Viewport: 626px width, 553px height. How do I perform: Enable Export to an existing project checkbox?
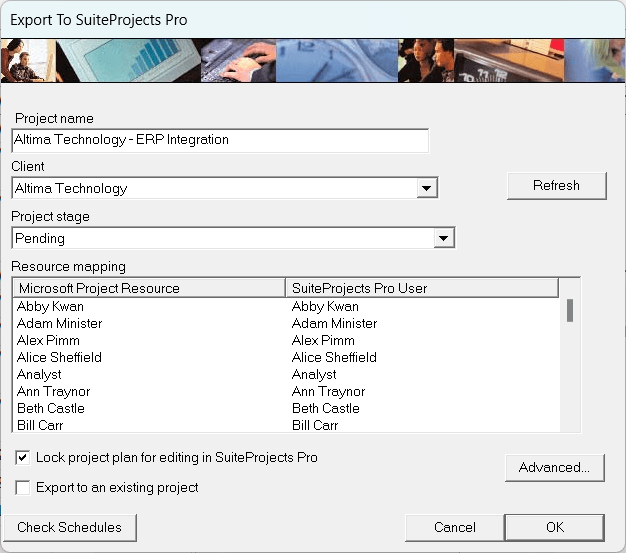(23, 488)
